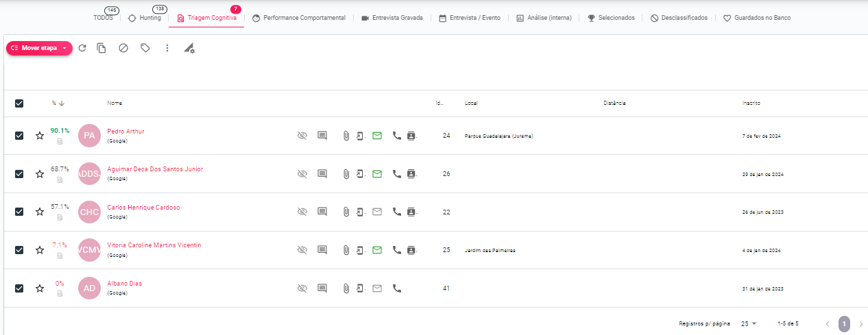Expand the records per page dropdown
868x335 pixels.
[748, 323]
